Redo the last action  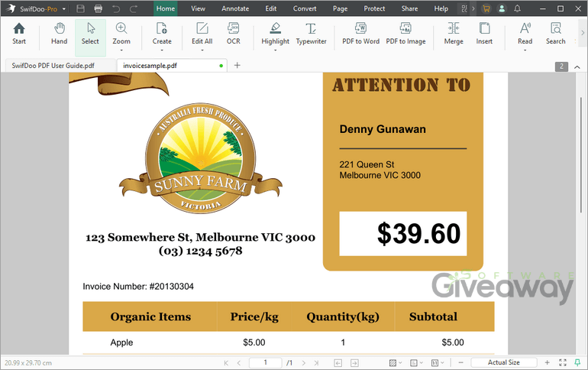[134, 8]
